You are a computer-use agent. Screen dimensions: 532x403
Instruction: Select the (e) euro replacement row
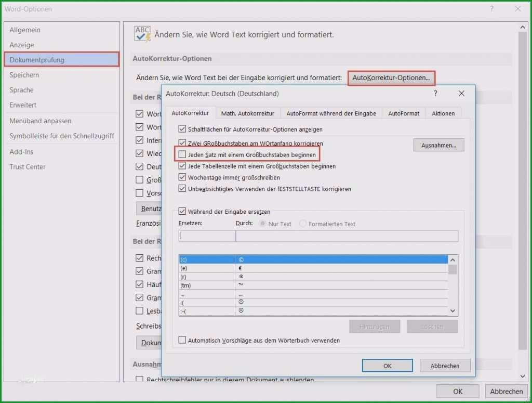point(313,268)
